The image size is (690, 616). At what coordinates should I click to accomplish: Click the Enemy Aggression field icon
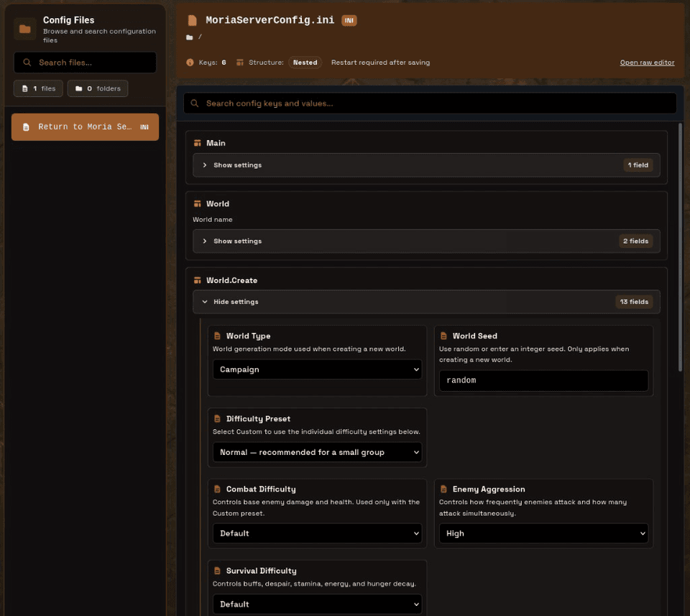443,489
